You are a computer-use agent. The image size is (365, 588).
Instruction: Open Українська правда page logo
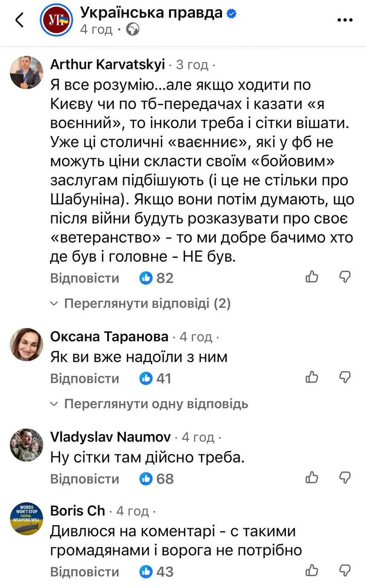(55, 21)
